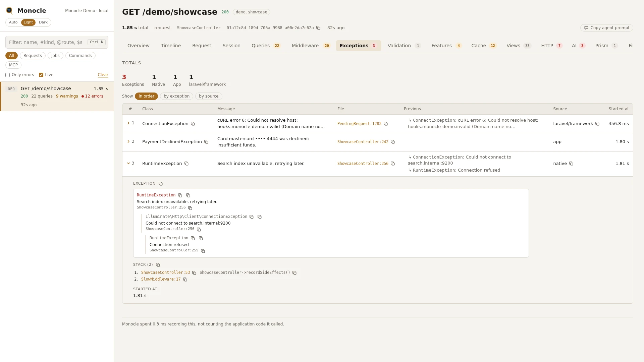Screen dimensions: 644x362
Task: Copy the laravel/framework source value
Action: click(x=597, y=124)
